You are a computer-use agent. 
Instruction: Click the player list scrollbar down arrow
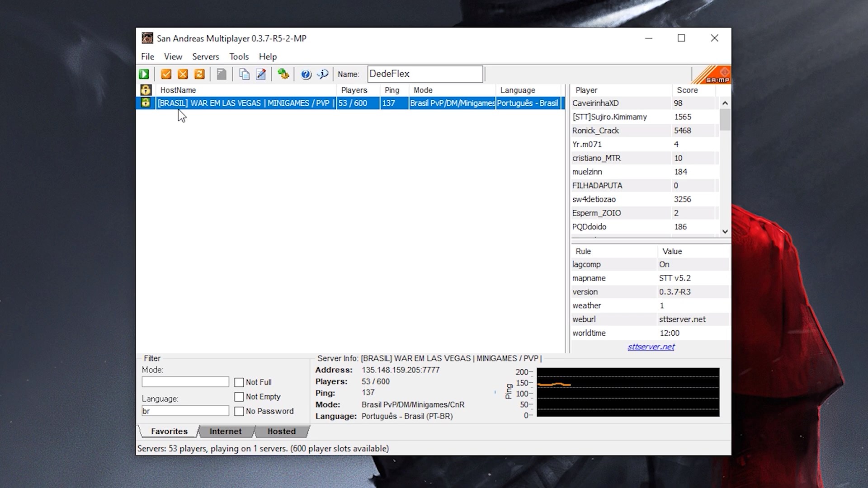click(x=725, y=231)
